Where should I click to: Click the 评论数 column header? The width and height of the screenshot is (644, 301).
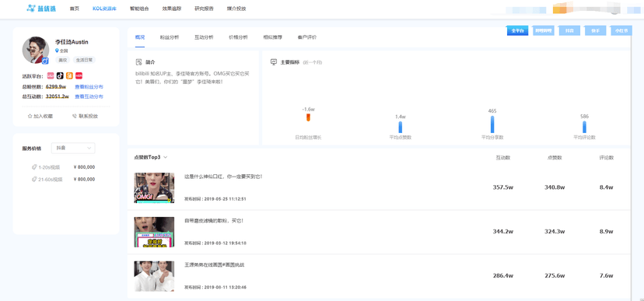606,157
